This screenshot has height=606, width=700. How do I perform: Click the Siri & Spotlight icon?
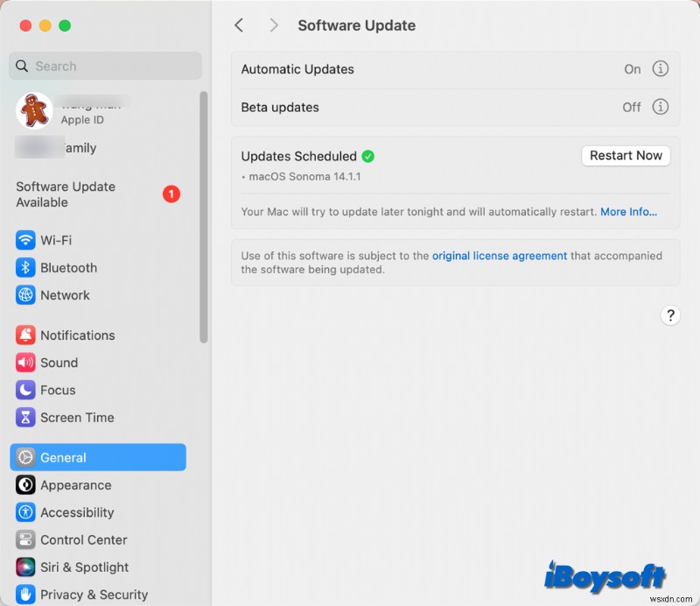click(25, 567)
